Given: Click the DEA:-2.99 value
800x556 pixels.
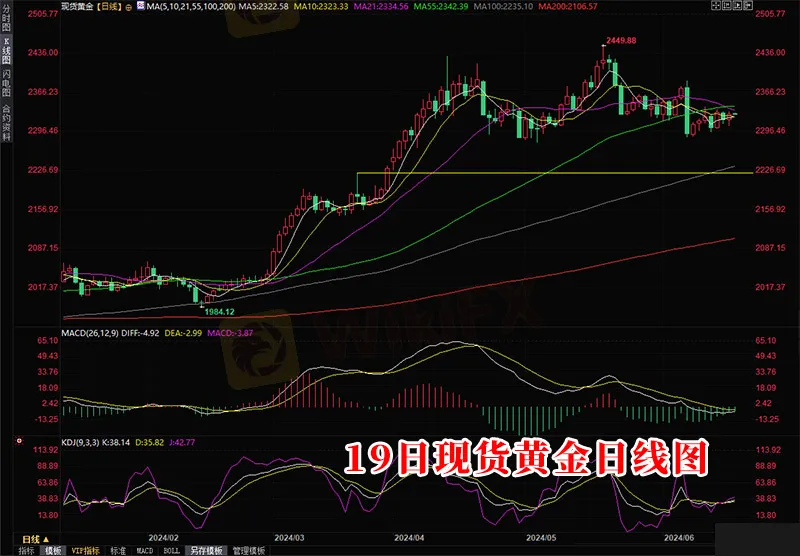Looking at the screenshot, I should [x=183, y=333].
